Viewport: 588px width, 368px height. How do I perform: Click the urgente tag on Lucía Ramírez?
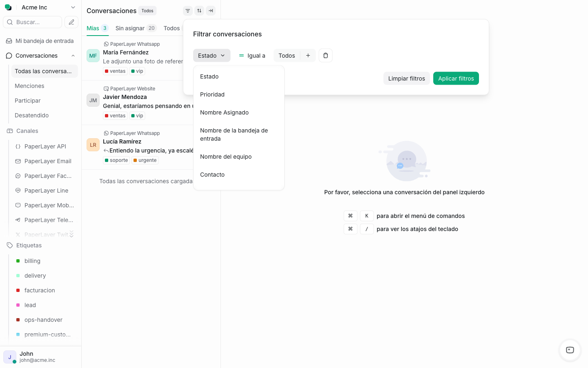(145, 160)
